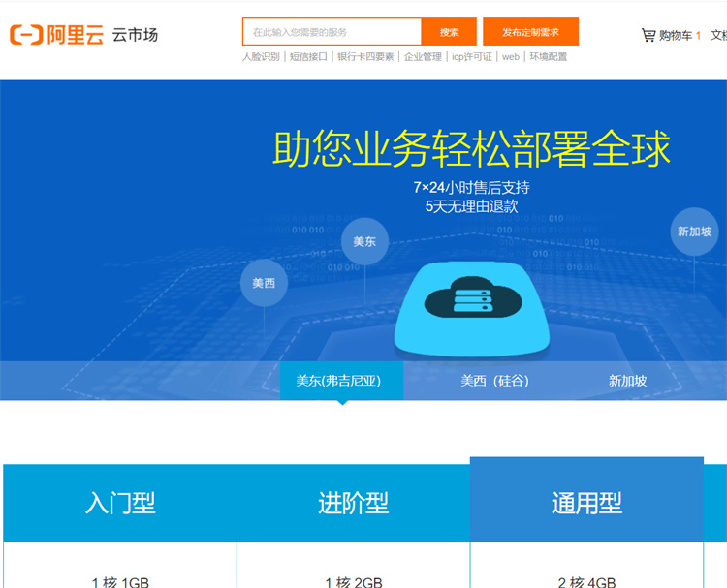
Task: Click the 新加坡 map bubble
Action: pos(694,232)
